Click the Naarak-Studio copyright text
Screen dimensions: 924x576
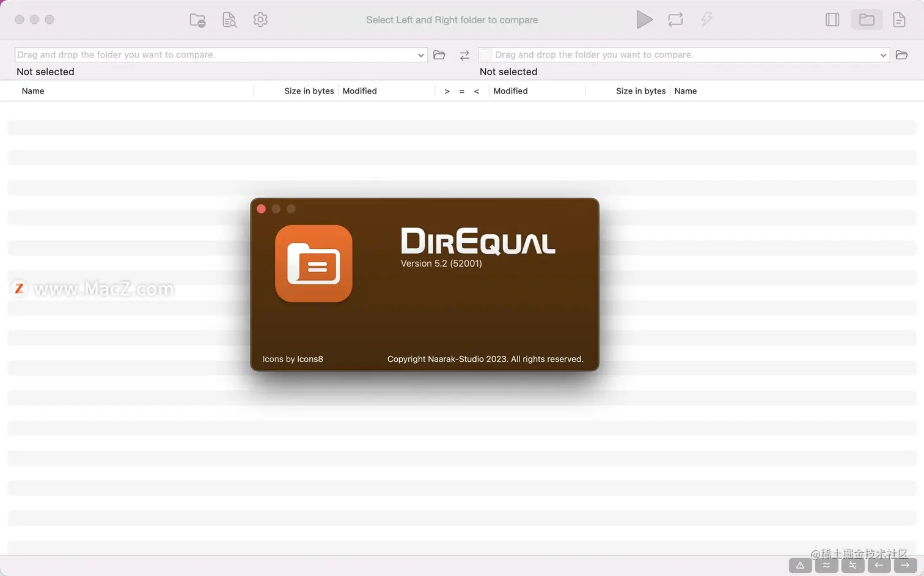pos(485,359)
